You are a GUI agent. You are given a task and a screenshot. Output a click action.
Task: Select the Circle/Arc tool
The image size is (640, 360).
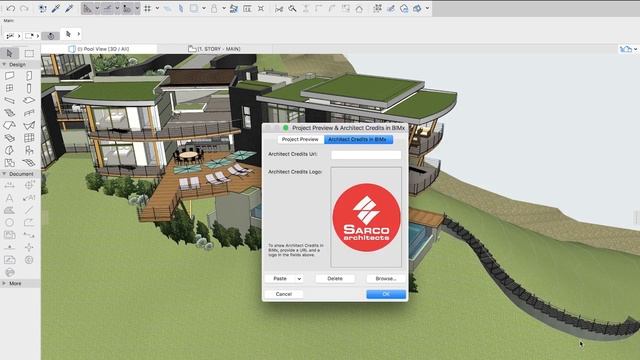coord(9,222)
